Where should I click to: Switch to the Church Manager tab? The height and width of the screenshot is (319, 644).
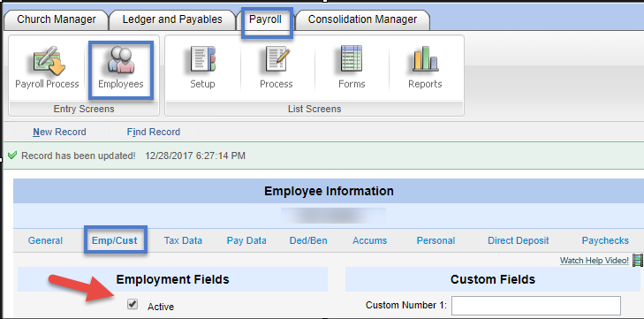[57, 19]
